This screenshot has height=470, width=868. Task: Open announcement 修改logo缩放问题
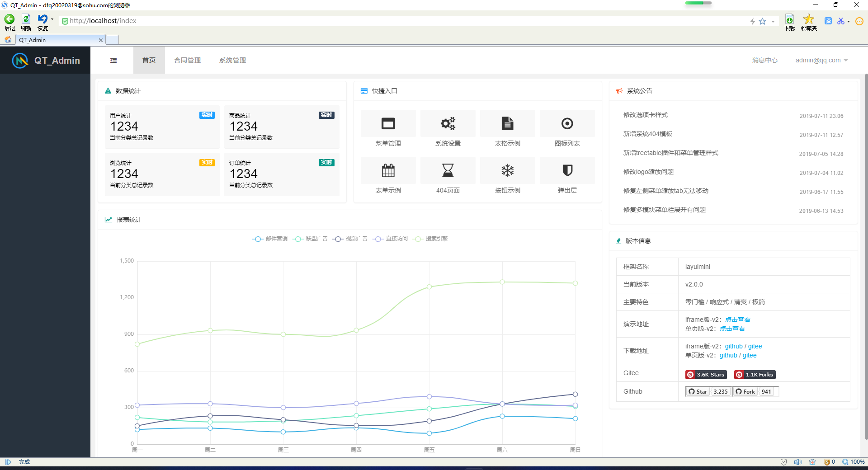[648, 172]
